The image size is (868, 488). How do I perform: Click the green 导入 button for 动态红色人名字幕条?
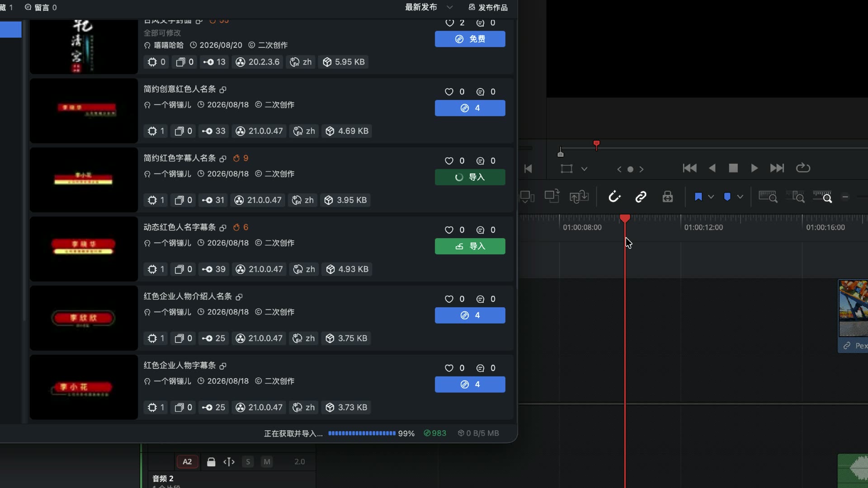470,246
